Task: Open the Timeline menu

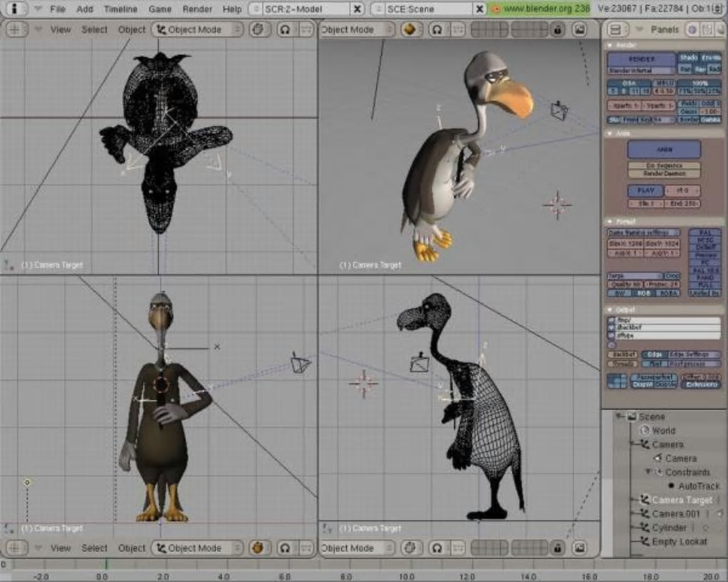Action: pos(121,9)
